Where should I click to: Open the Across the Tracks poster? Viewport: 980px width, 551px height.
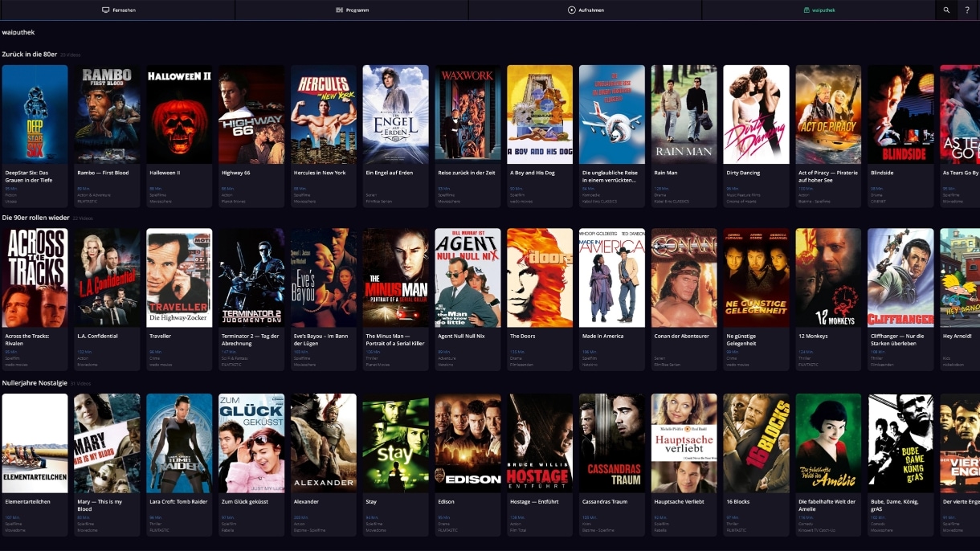tap(35, 278)
